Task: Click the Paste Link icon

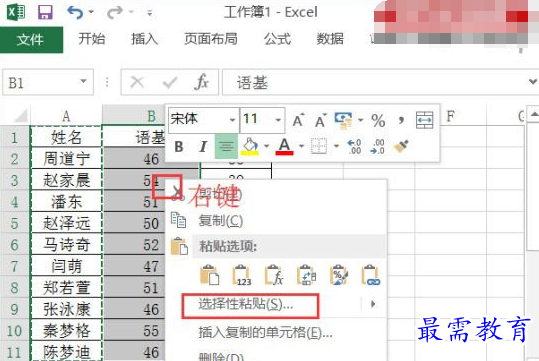Action: [371, 275]
